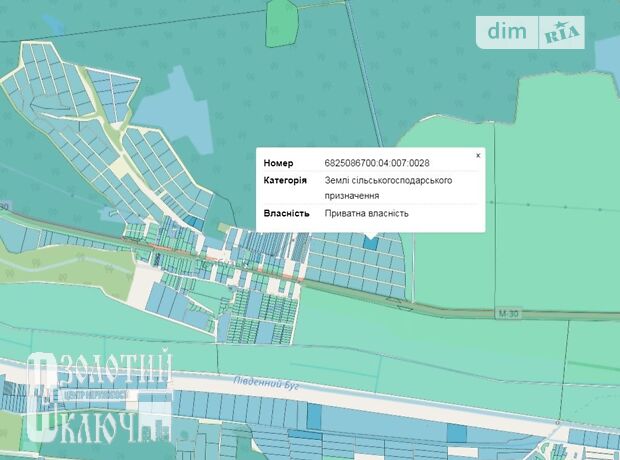
Task: Close the parcel info popup
Action: (478, 156)
